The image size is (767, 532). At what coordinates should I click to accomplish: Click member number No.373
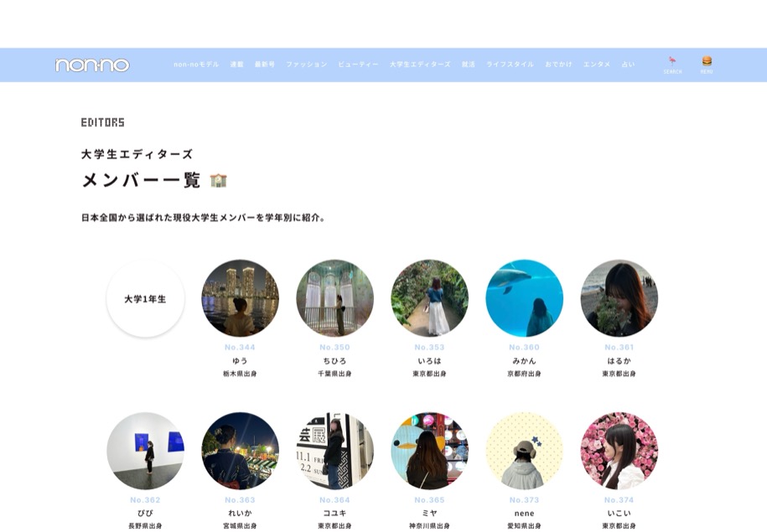tap(525, 499)
